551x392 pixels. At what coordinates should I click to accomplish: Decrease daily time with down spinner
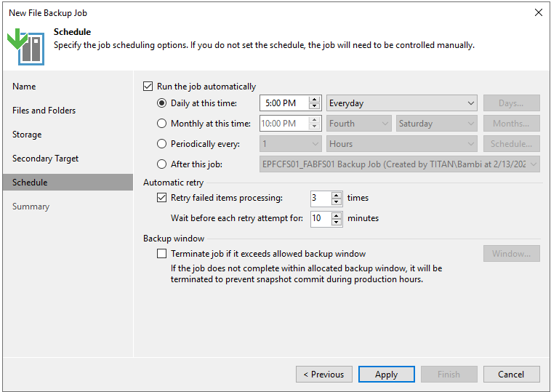pyautogui.click(x=315, y=106)
